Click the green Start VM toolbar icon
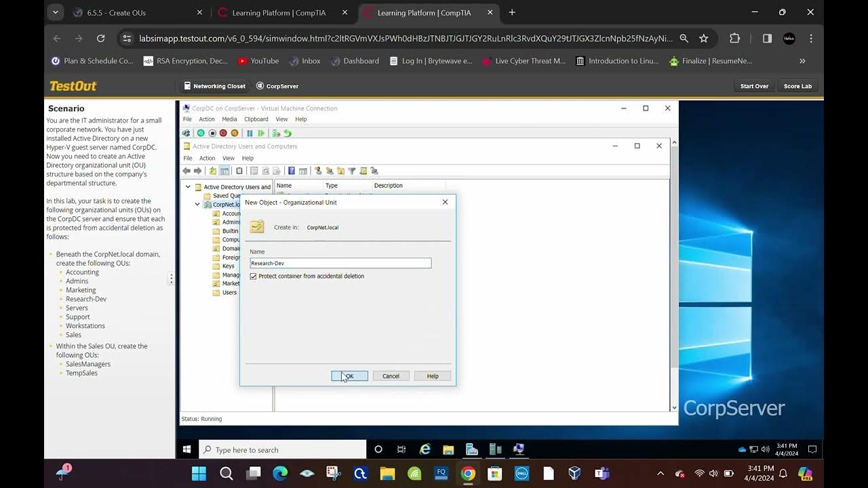The width and height of the screenshot is (868, 488). click(x=201, y=133)
